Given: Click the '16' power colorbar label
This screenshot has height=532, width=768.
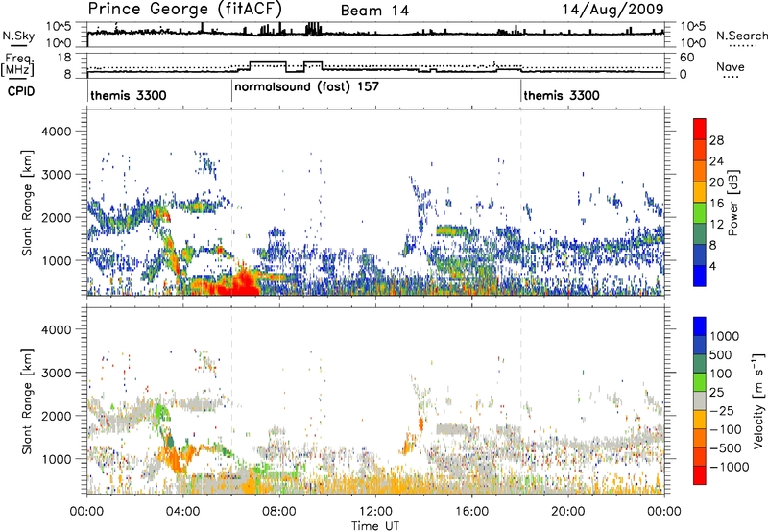Looking at the screenshot, I should click(x=716, y=204).
